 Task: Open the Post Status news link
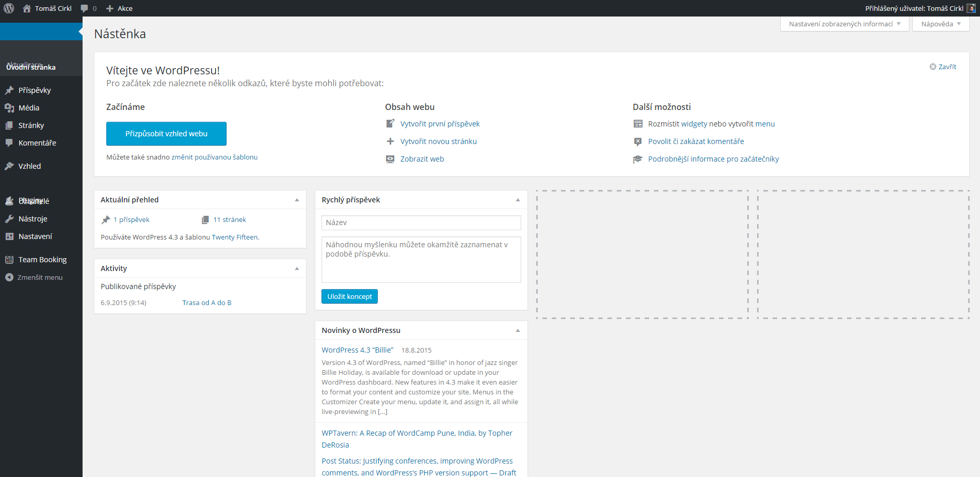[x=419, y=467]
